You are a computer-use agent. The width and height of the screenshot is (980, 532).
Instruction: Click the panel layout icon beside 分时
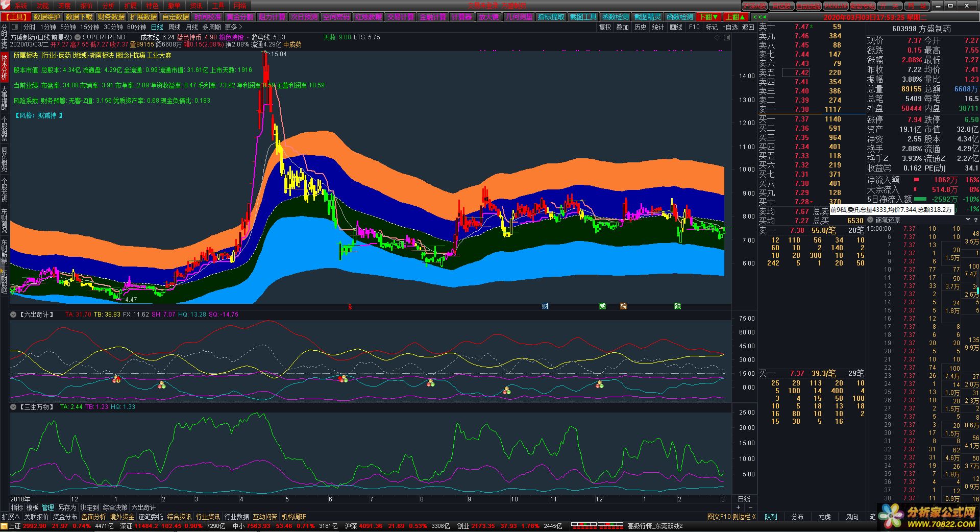click(14, 27)
